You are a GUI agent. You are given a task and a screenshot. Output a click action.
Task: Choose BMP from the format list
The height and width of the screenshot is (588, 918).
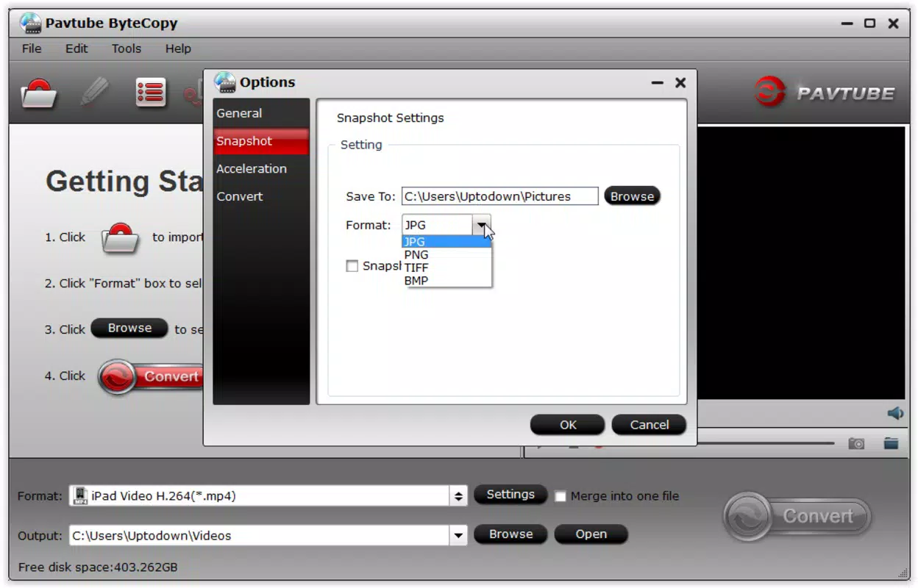(446, 280)
